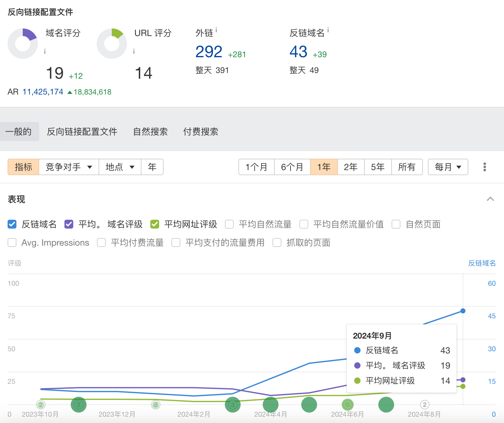Set time range to 6个月
This screenshot has height=423, width=504.
pos(292,167)
